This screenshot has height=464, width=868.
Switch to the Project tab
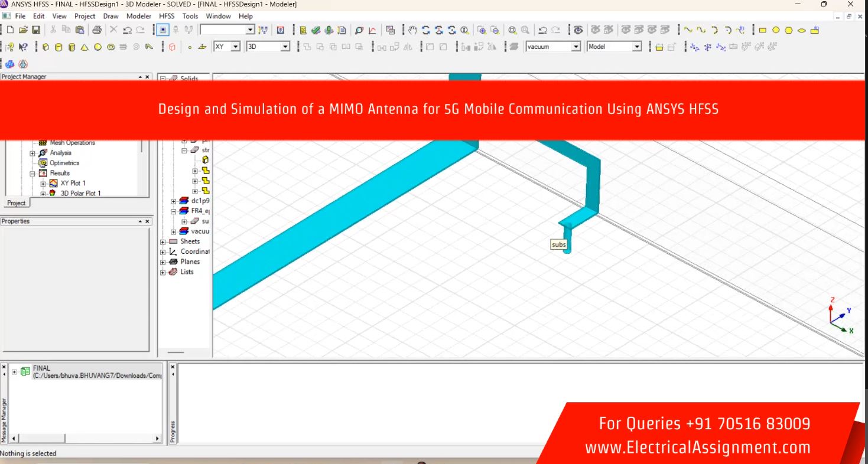click(16, 203)
